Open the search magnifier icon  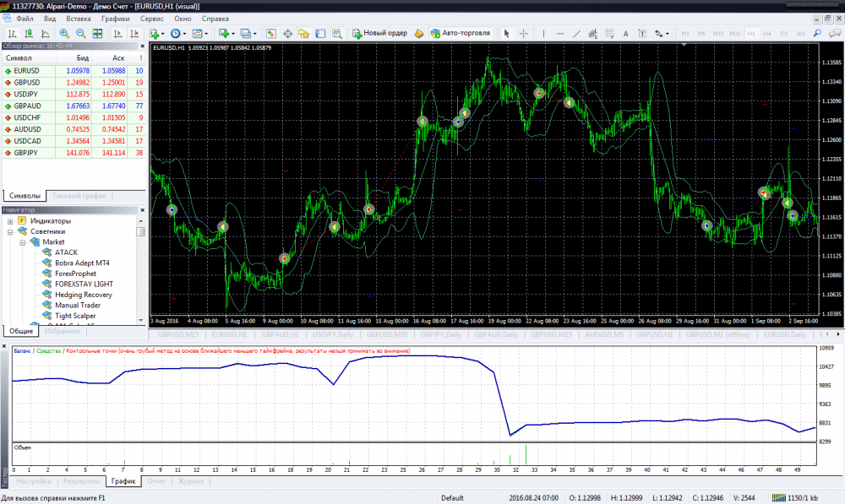pyautogui.click(x=817, y=34)
